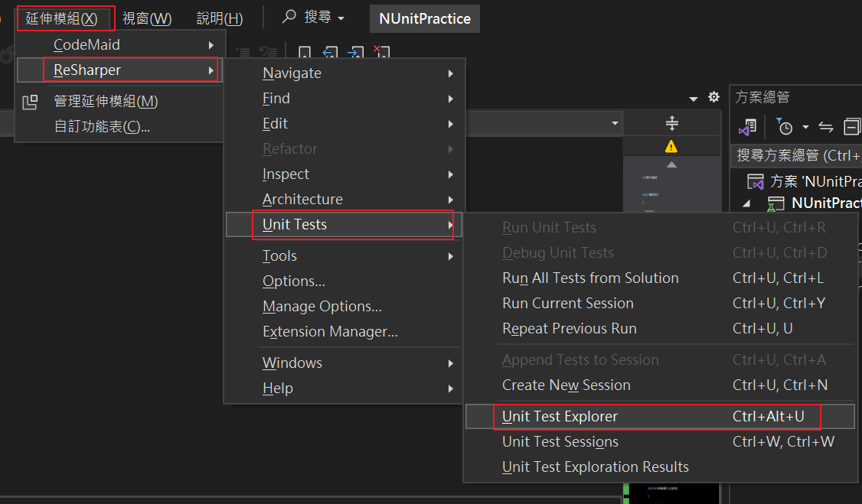Screen dimensions: 862x504
Task: Open the 搜尋 search dropdown arrow
Action: [341, 18]
